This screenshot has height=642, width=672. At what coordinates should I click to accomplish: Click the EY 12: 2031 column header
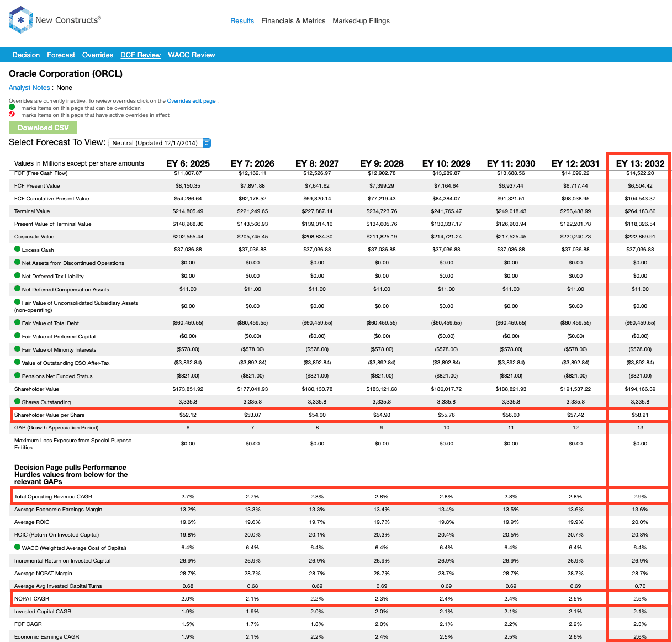pyautogui.click(x=575, y=163)
